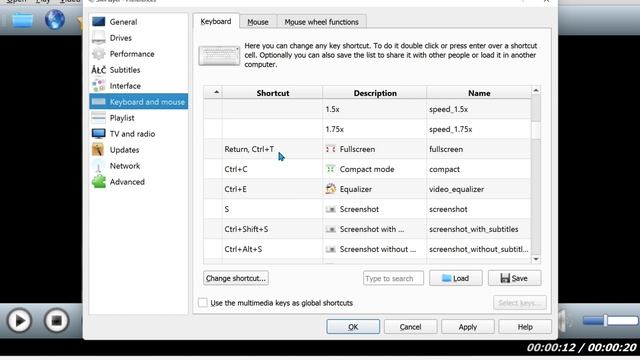Switch to the Mouse tab
Viewport: 640px width, 360px height.
coord(258,22)
